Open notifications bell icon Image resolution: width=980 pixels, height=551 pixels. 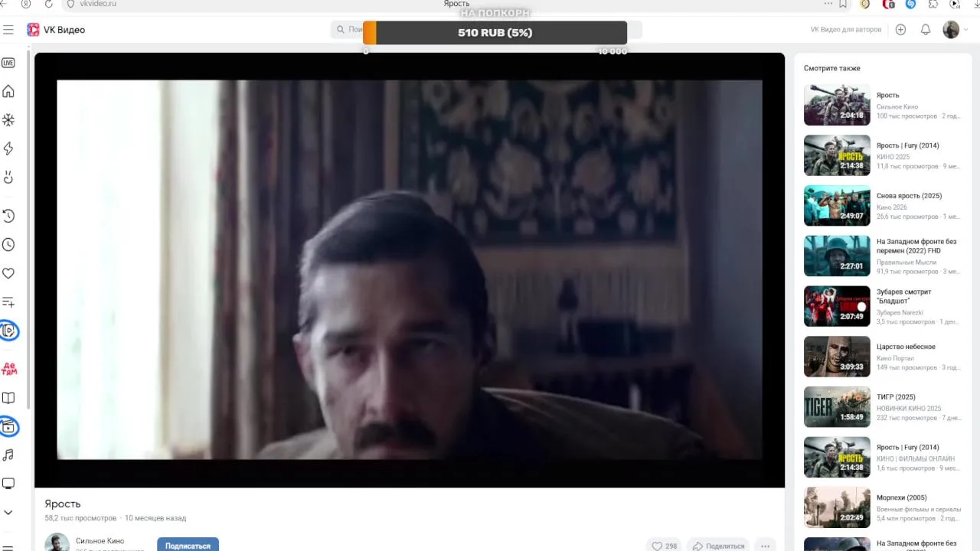(926, 30)
